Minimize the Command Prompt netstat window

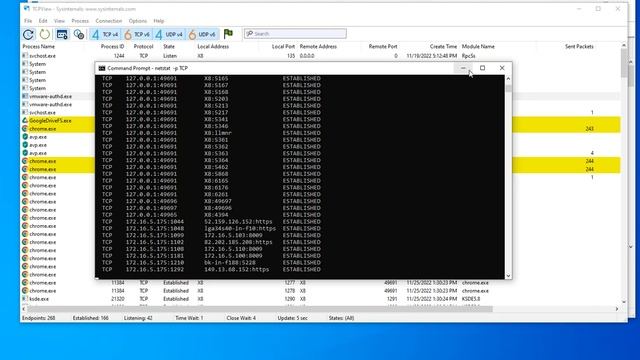pos(463,68)
